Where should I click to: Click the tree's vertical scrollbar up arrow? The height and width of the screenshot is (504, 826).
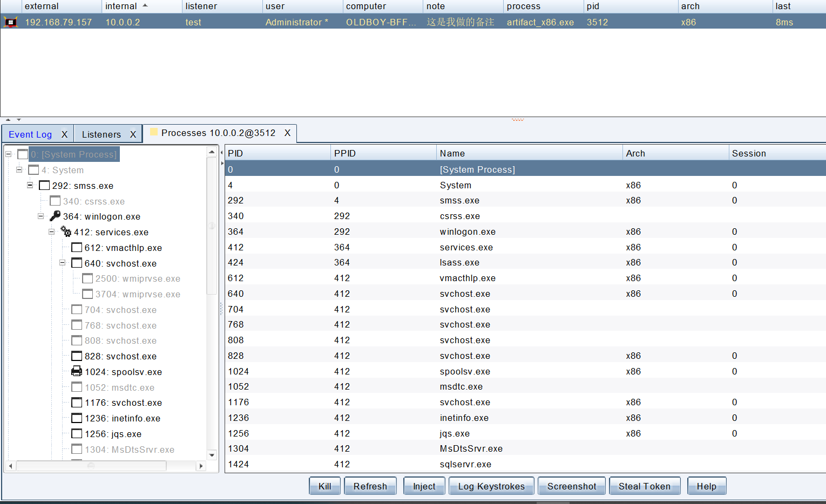click(212, 152)
